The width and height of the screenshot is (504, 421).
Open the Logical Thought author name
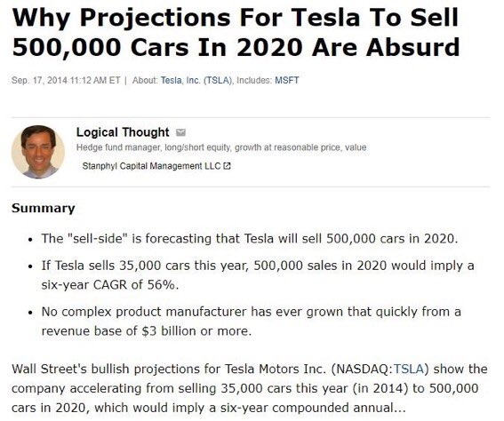pyautogui.click(x=123, y=132)
